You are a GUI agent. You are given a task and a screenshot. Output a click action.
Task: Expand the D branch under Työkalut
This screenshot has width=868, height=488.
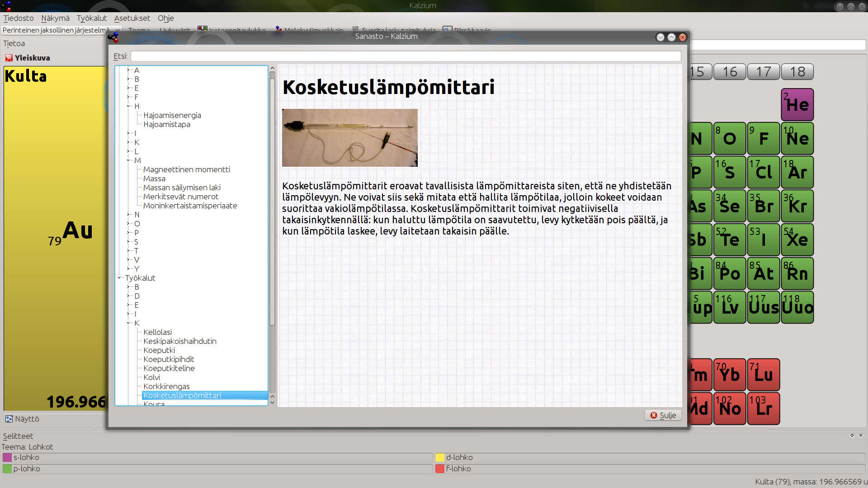(128, 296)
